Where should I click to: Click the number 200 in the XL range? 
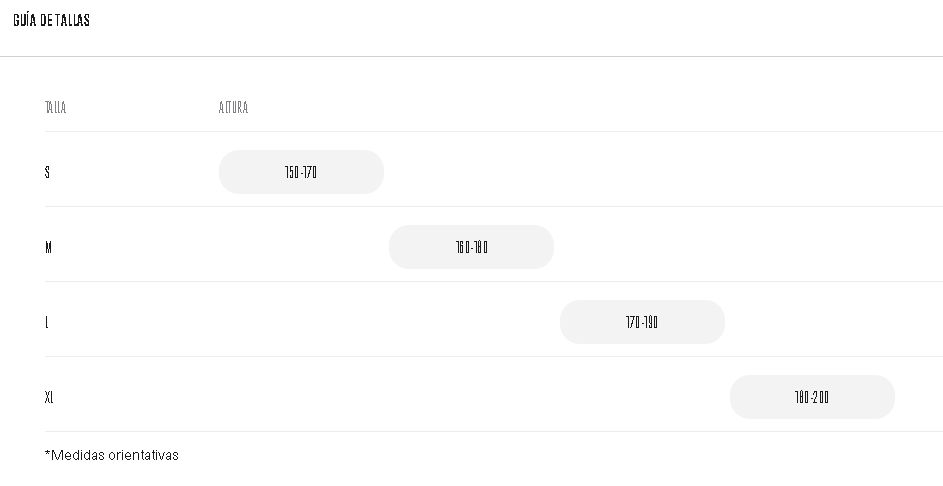pyautogui.click(x=821, y=397)
